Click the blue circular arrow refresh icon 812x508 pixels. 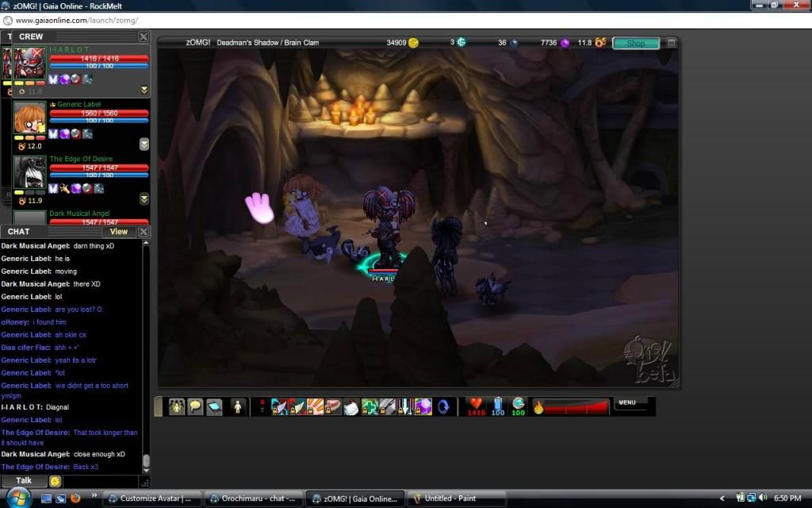point(443,407)
